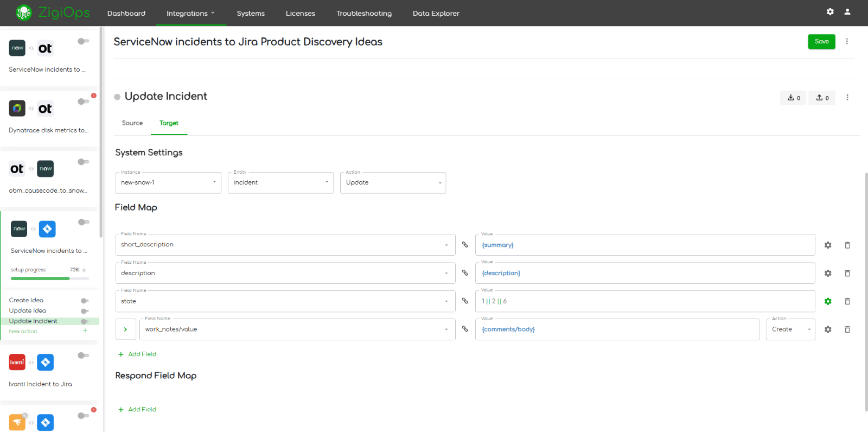The width and height of the screenshot is (868, 432).
Task: Switch to the Source tab
Action: pos(132,123)
